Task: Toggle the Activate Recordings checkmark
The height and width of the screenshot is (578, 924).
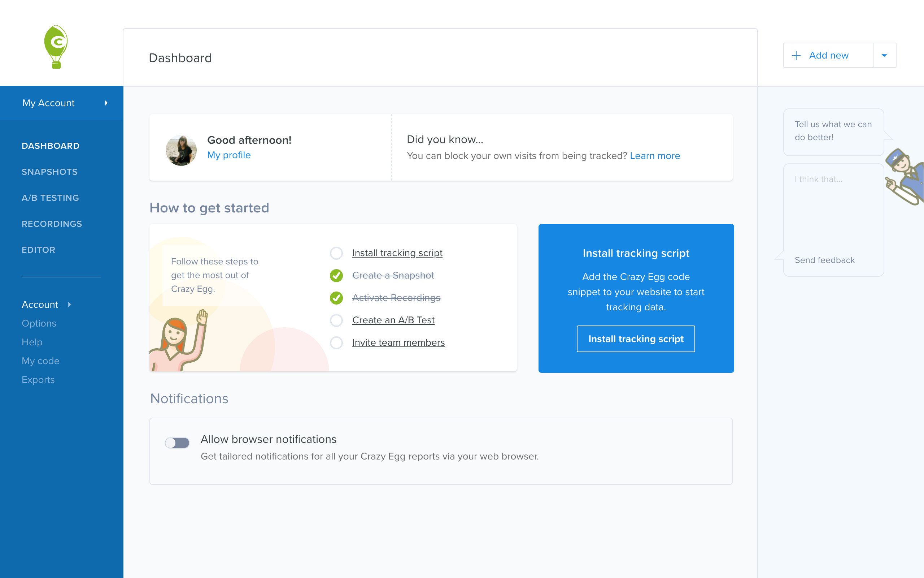Action: click(x=336, y=298)
